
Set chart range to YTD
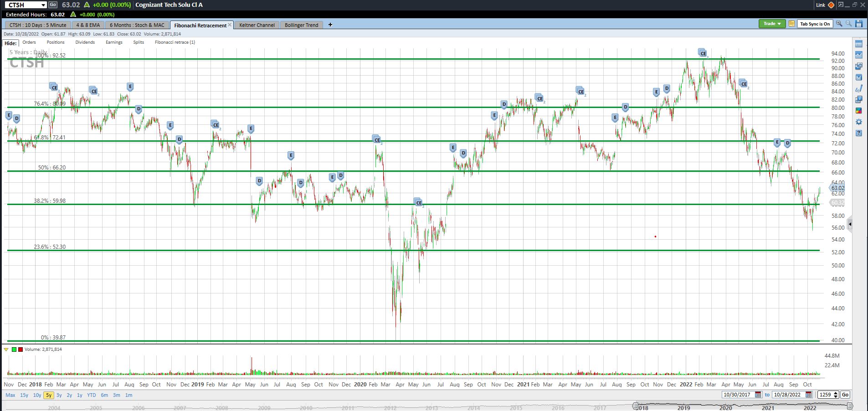[x=92, y=395]
